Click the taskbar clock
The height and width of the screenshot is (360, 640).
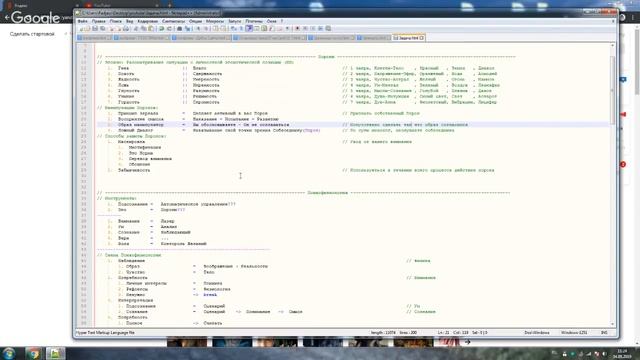[x=622, y=353]
